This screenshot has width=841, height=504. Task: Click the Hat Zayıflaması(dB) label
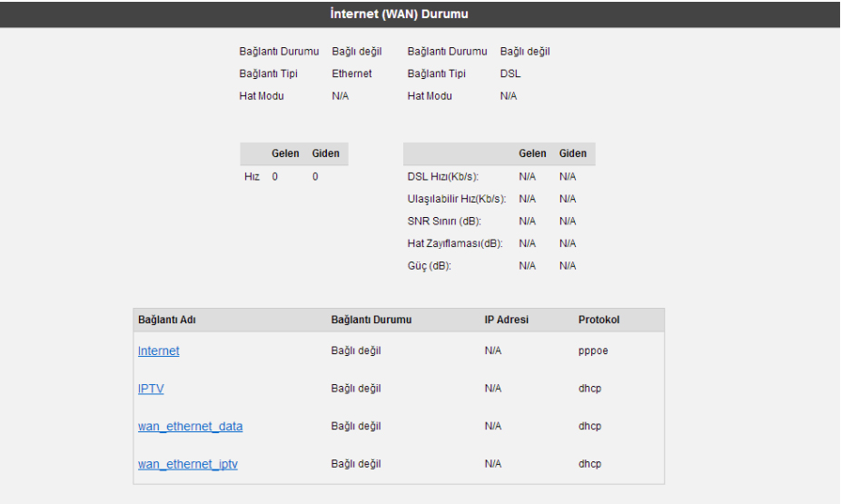(x=455, y=243)
